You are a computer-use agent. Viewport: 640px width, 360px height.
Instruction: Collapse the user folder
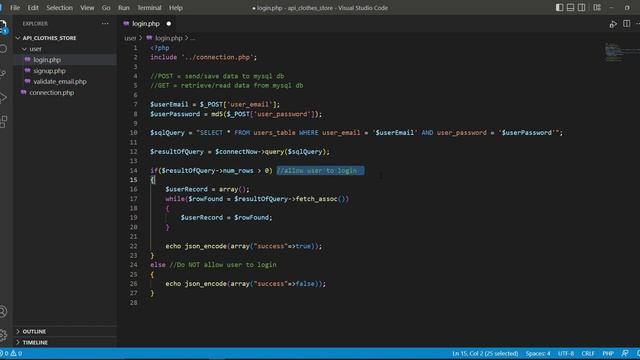click(35, 49)
